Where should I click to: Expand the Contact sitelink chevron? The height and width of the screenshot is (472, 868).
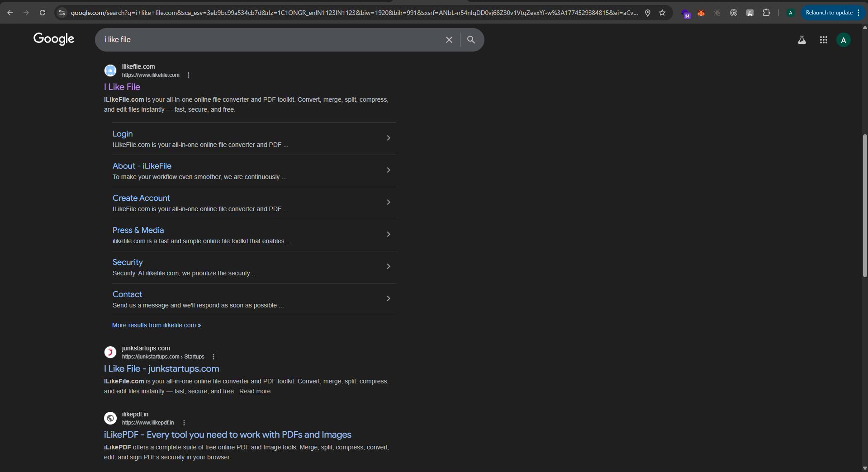click(x=389, y=298)
